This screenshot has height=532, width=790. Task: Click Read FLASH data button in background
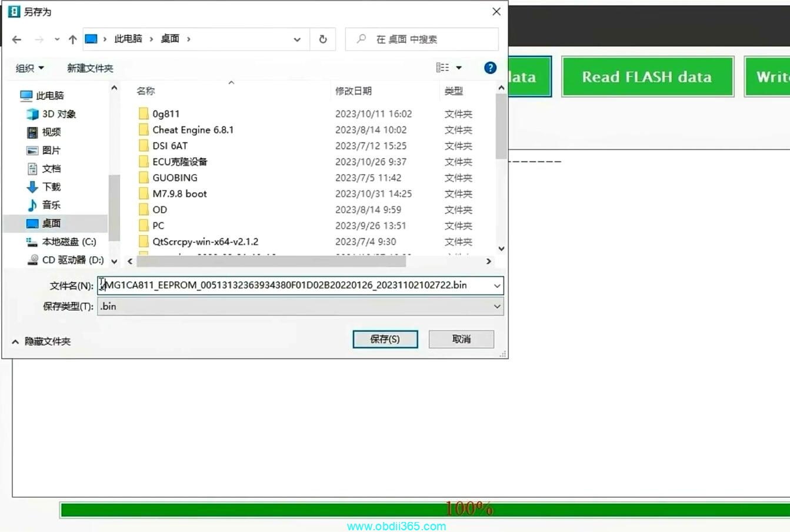point(648,76)
